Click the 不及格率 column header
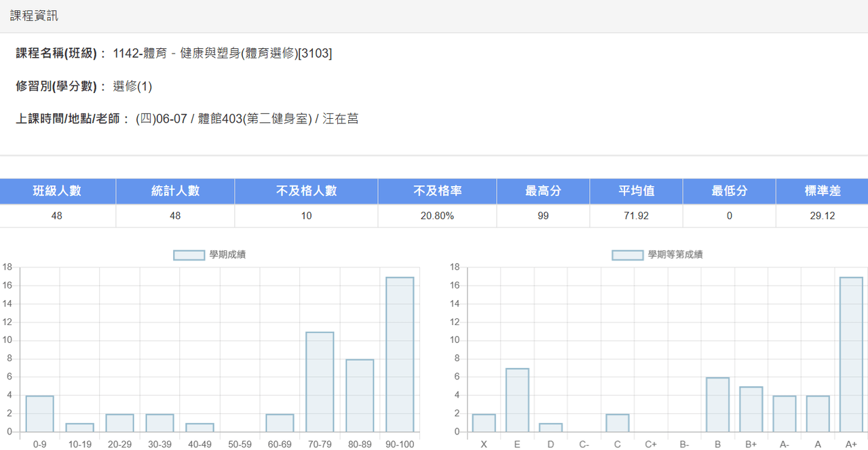 (438, 191)
